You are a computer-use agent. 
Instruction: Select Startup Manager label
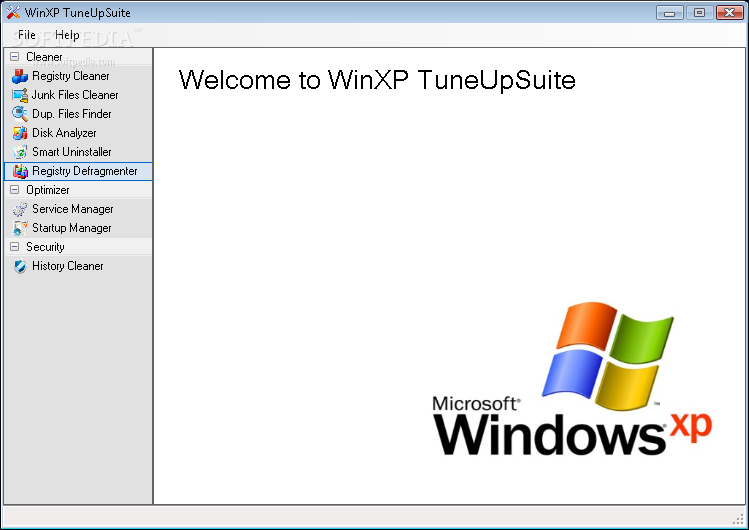(72, 228)
